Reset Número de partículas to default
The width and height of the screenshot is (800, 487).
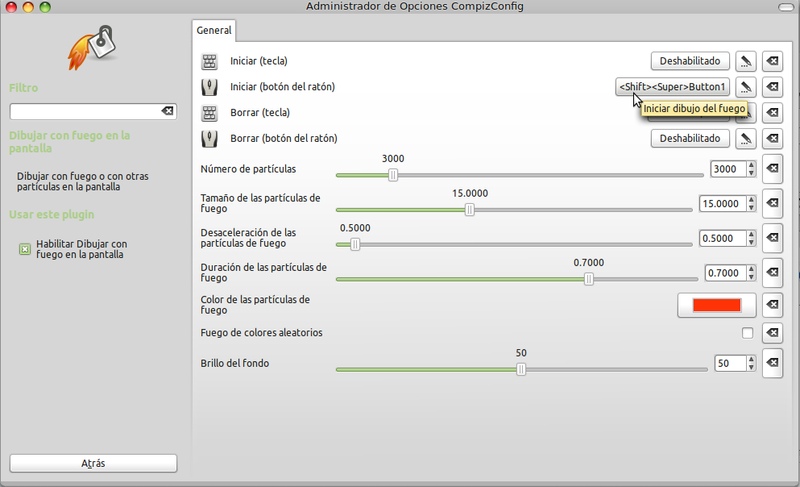pos(772,169)
